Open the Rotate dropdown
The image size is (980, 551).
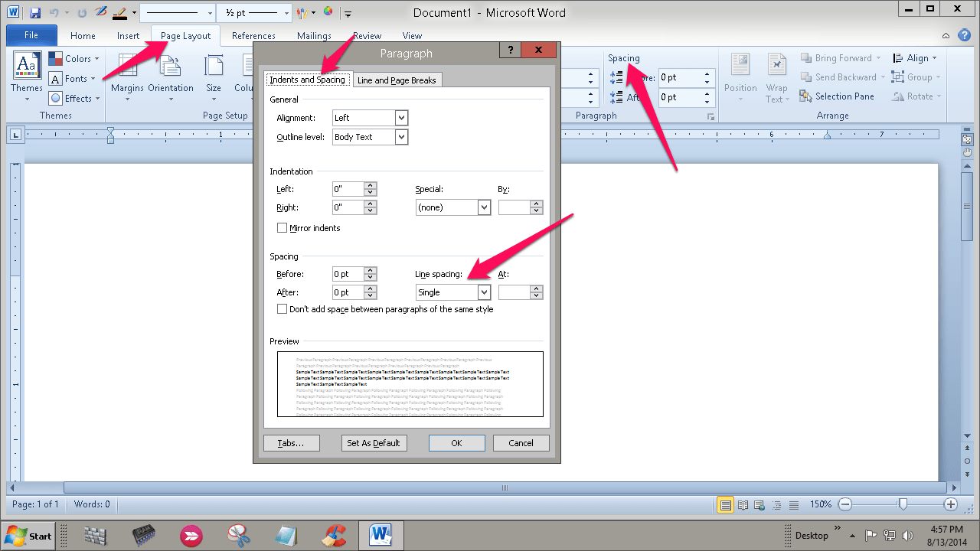pyautogui.click(x=917, y=96)
